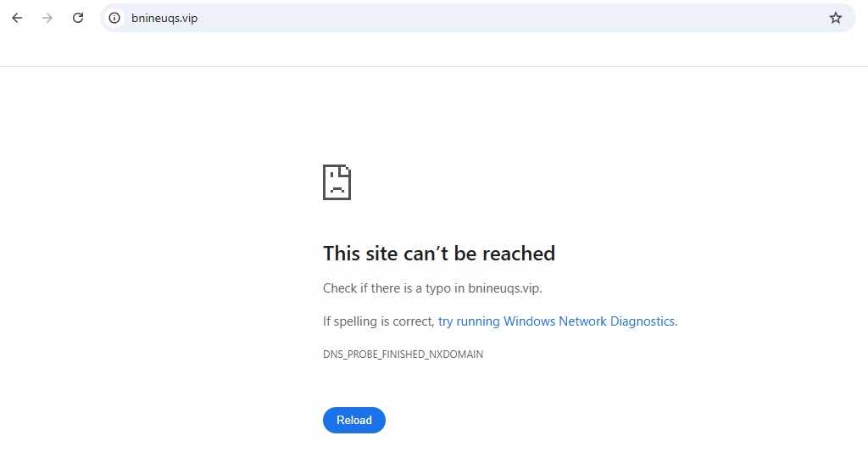The height and width of the screenshot is (469, 868).
Task: Click the forward navigation arrow
Action: click(47, 18)
